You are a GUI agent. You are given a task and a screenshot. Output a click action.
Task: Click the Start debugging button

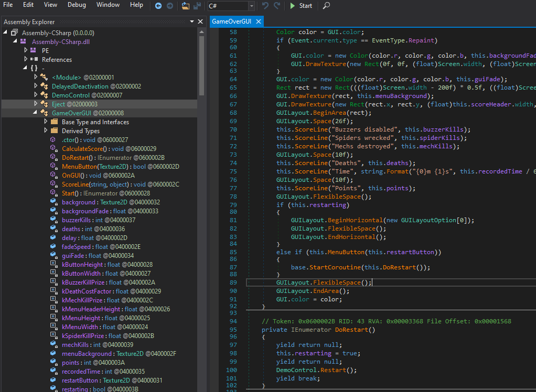coord(301,6)
